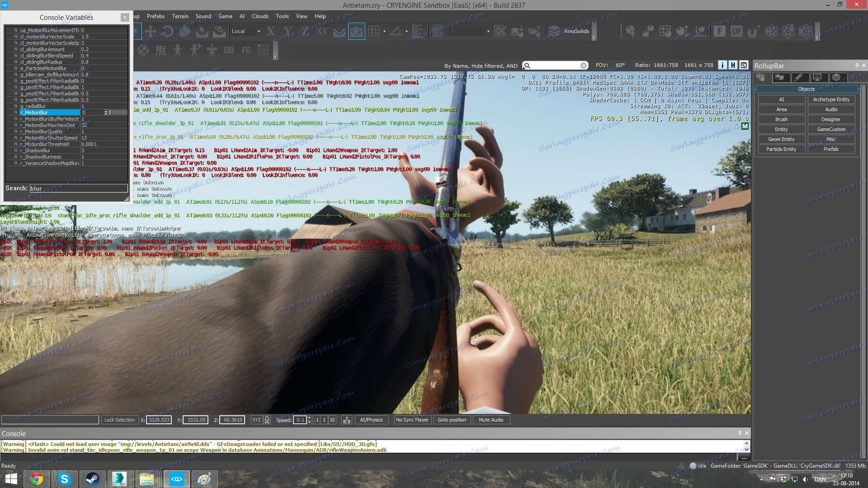Expand the angle snap dropdown arrow
Image resolution: width=868 pixels, height=488 pixels.
[406, 31]
